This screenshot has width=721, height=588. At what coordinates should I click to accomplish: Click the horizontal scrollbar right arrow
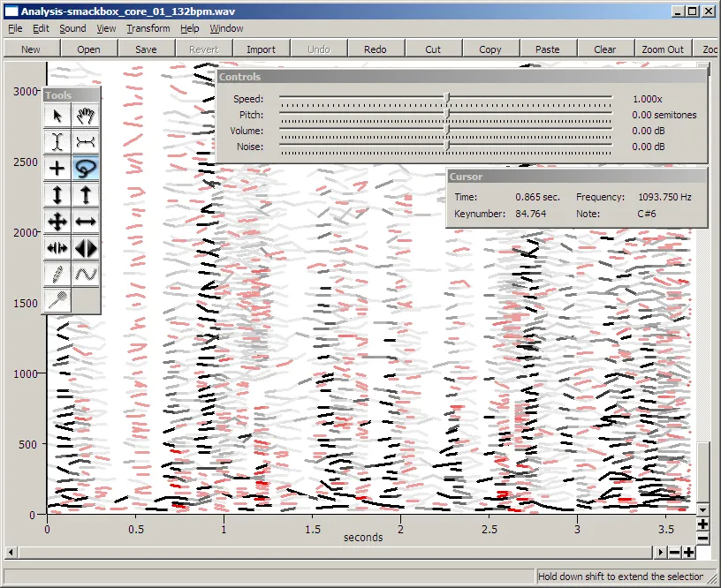pyautogui.click(x=660, y=553)
